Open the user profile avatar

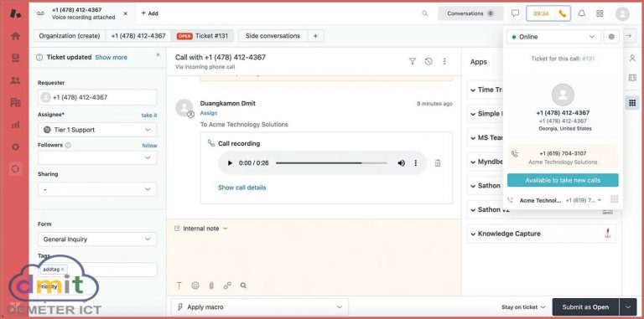tap(622, 14)
